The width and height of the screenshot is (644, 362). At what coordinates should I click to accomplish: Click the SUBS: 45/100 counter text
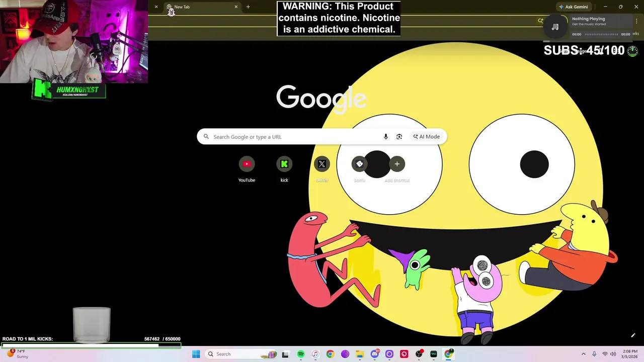(x=584, y=50)
